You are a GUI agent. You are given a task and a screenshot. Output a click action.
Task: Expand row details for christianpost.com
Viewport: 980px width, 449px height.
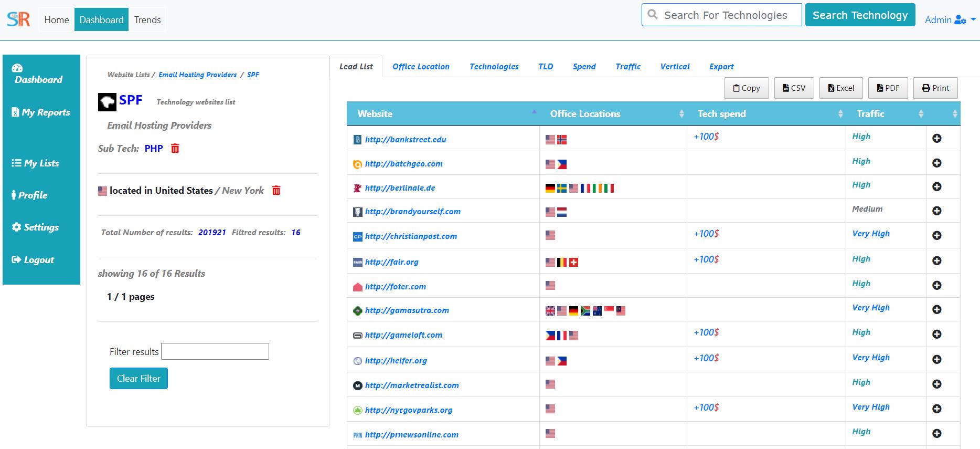tap(936, 235)
